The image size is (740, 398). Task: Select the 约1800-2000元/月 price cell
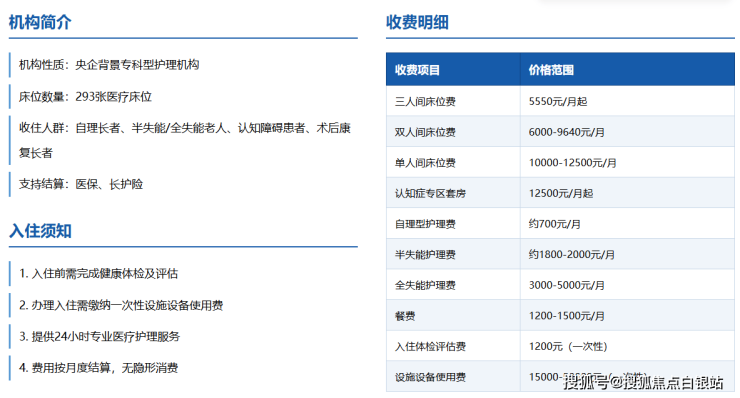click(x=627, y=254)
